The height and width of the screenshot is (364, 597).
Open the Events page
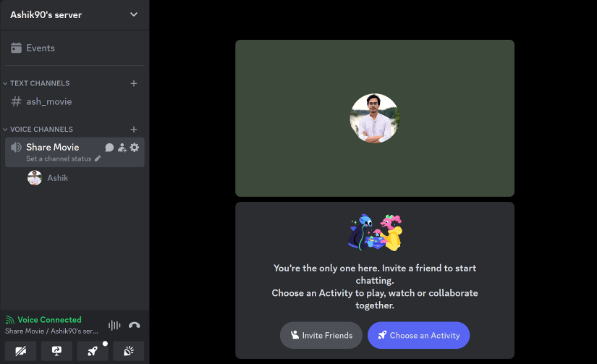tap(75, 48)
